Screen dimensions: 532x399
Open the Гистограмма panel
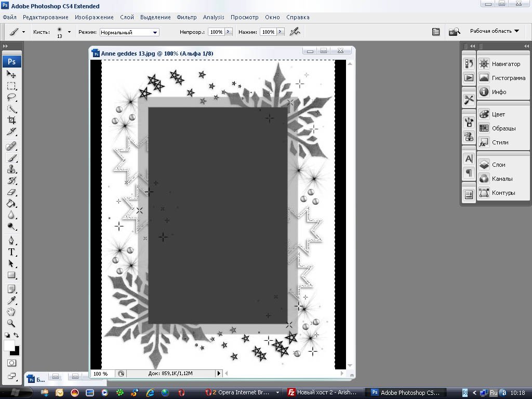click(503, 78)
